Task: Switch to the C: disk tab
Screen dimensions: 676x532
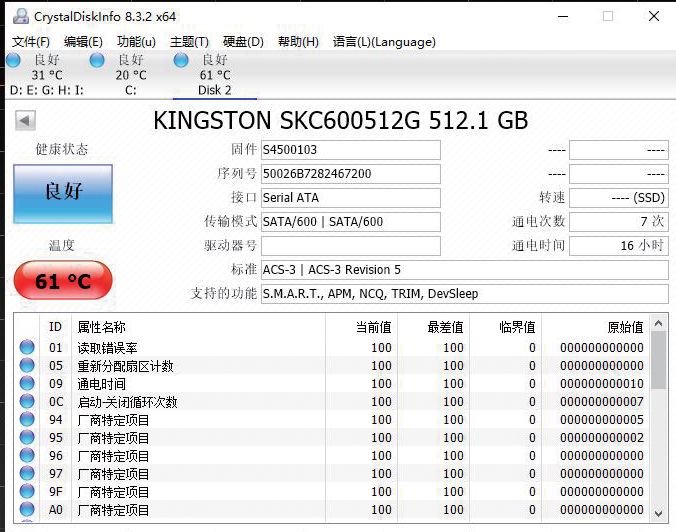Action: pyautogui.click(x=131, y=75)
